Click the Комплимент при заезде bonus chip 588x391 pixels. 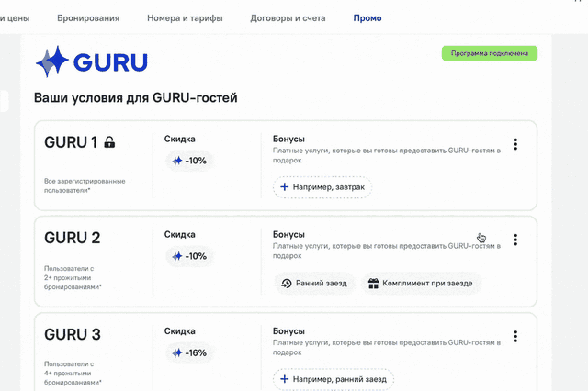[x=421, y=284]
